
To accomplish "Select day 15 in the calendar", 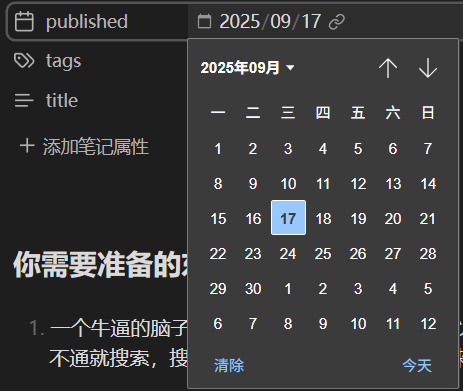I will [x=218, y=219].
